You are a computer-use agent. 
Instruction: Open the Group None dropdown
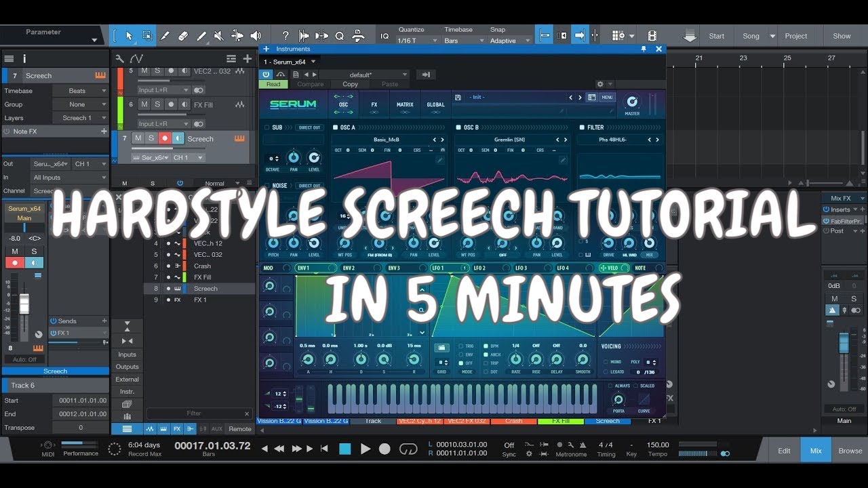(80, 104)
